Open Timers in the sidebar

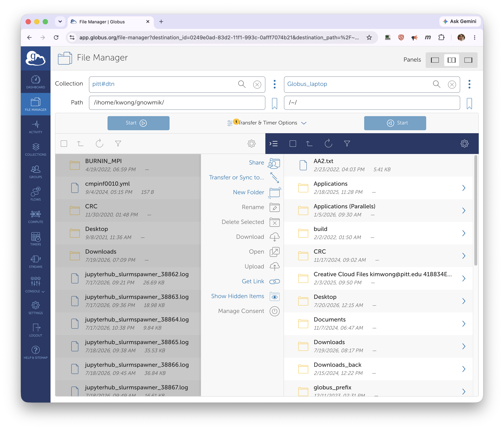pos(35,239)
